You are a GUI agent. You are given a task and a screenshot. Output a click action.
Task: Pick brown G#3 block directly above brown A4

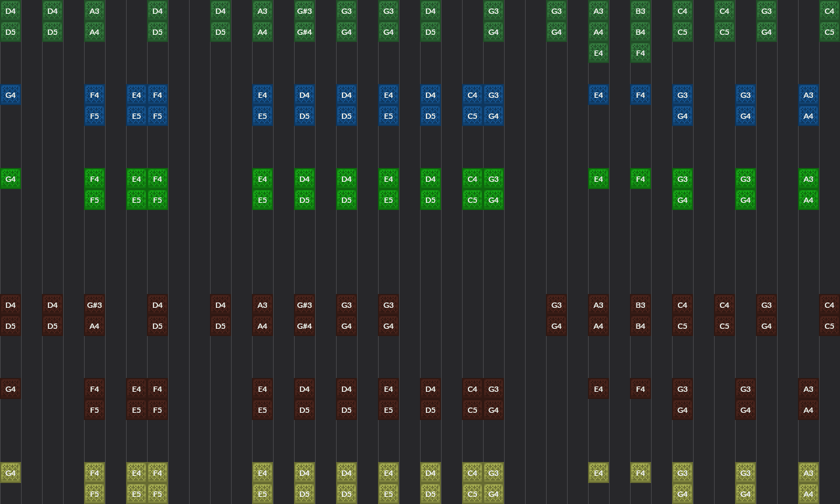click(94, 304)
